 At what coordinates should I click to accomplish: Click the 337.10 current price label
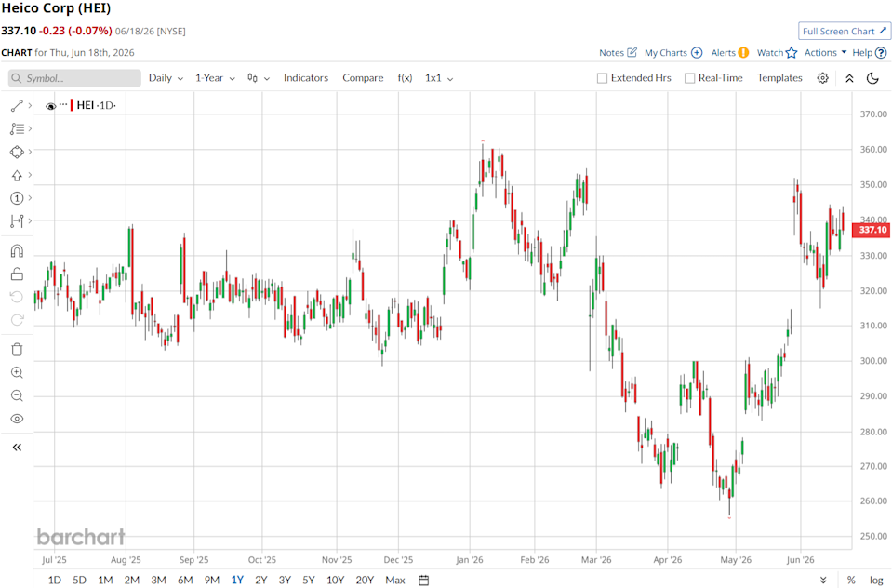click(x=871, y=230)
